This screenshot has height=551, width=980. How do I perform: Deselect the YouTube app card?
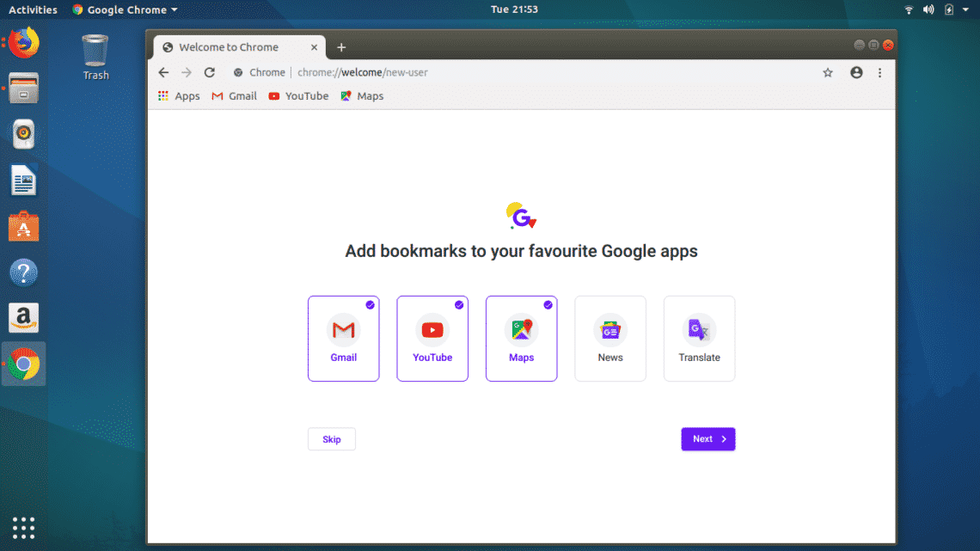click(432, 339)
